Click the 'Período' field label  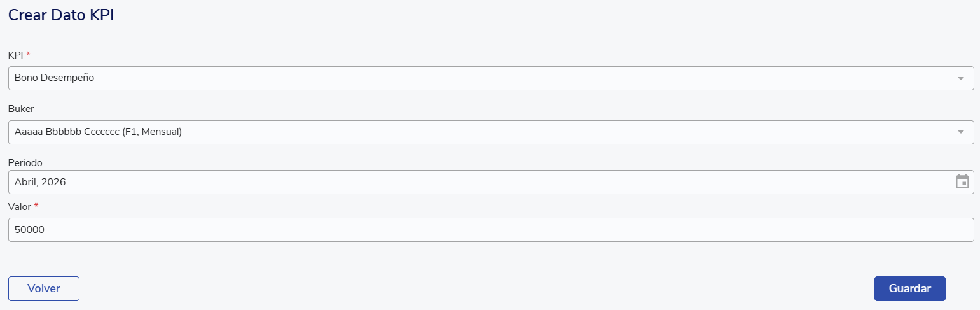tap(25, 163)
